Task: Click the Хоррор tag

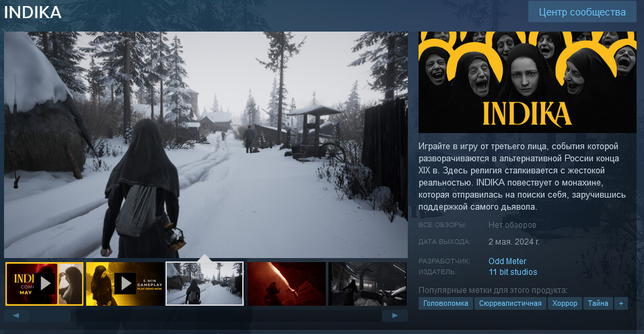Action: click(565, 303)
